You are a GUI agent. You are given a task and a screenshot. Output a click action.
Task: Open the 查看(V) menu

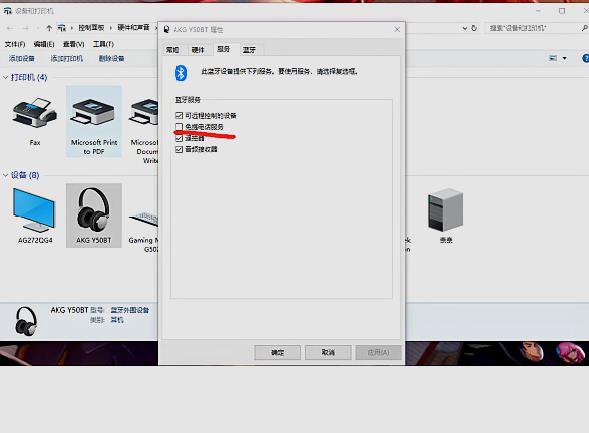click(74, 44)
